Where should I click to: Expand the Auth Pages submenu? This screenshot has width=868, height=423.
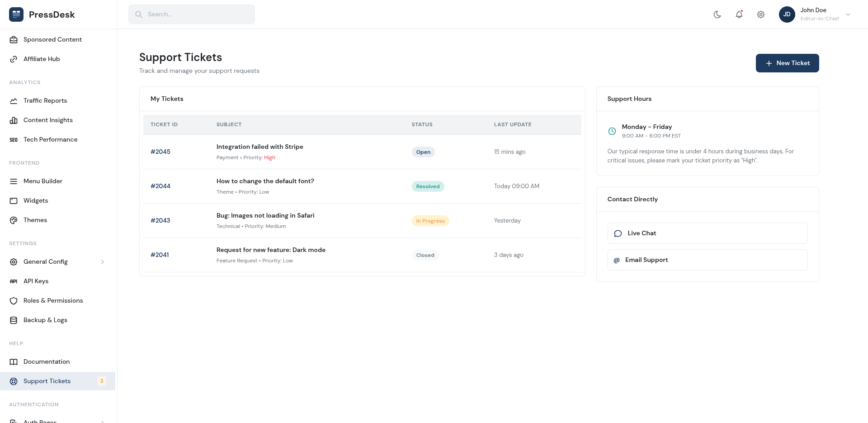click(103, 421)
